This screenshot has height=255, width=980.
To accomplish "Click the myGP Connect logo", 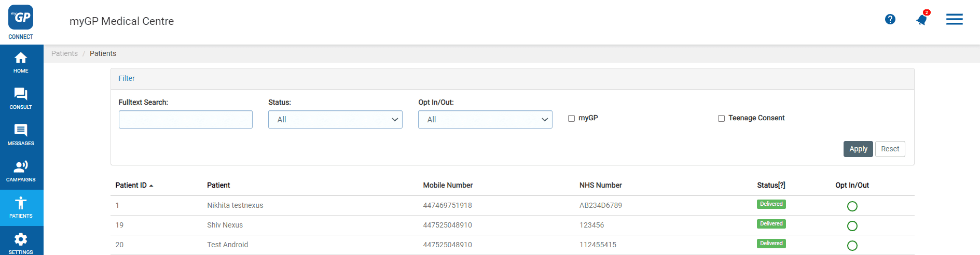I will coord(21,22).
